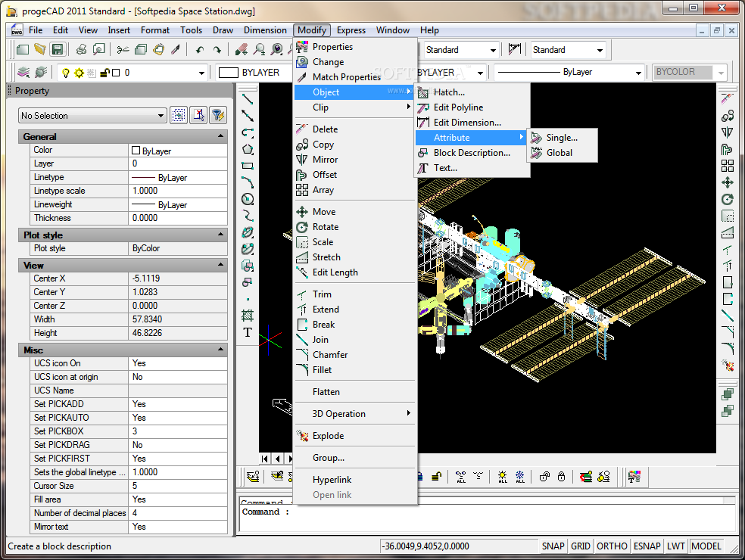
Task: Open the File menu
Action: 36,30
